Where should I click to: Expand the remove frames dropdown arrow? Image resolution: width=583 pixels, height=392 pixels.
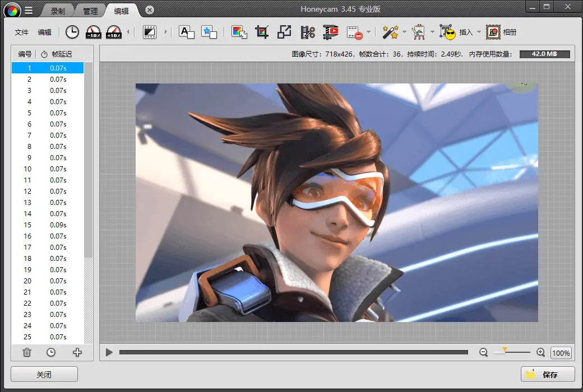(368, 32)
